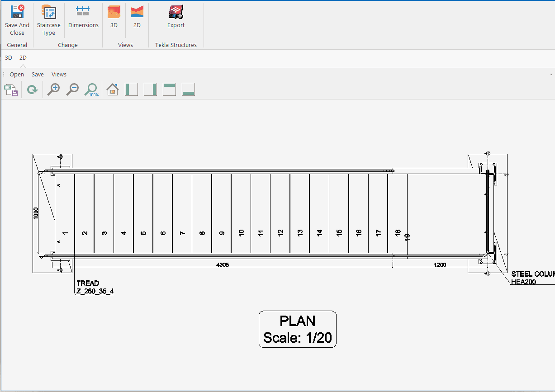Show the left side view

(131, 90)
